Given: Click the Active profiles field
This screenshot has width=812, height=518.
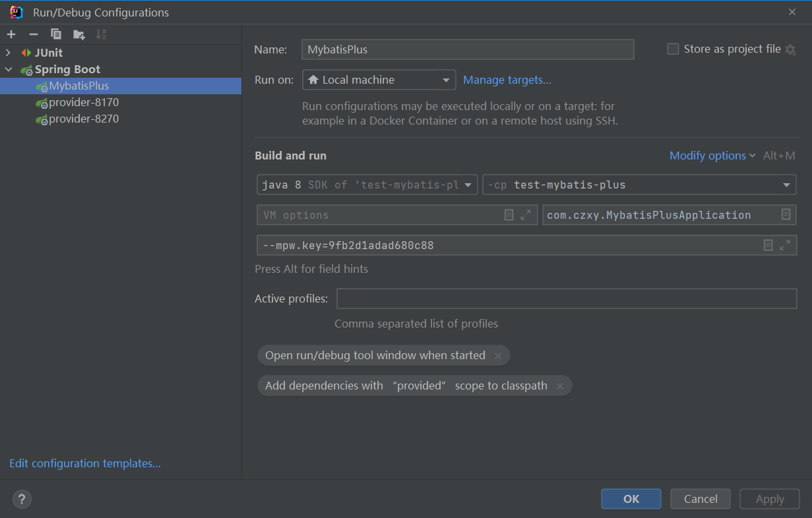Looking at the screenshot, I should [566, 298].
